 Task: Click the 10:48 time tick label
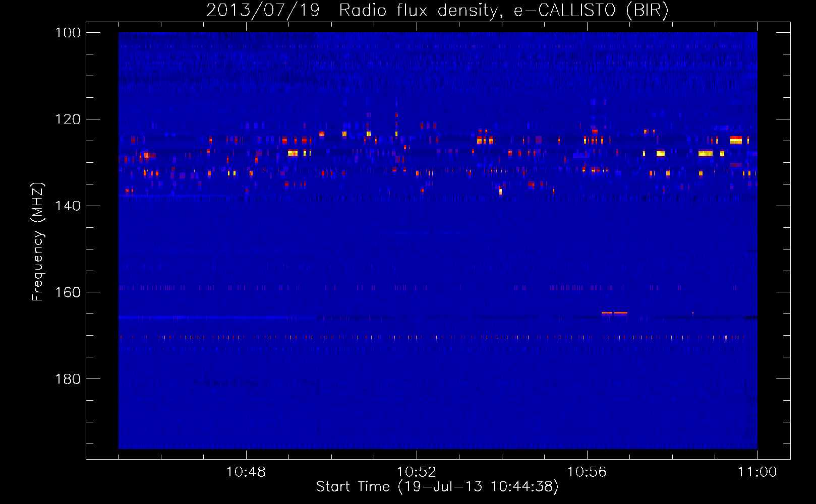tap(246, 472)
